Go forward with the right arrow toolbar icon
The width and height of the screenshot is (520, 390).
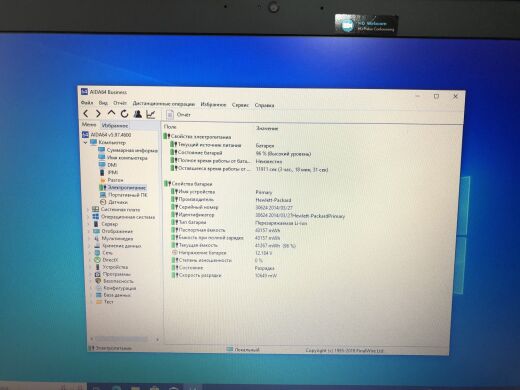(98, 114)
